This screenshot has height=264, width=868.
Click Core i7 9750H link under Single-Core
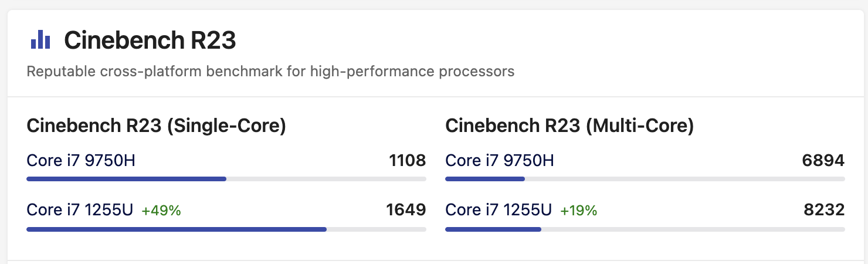81,160
